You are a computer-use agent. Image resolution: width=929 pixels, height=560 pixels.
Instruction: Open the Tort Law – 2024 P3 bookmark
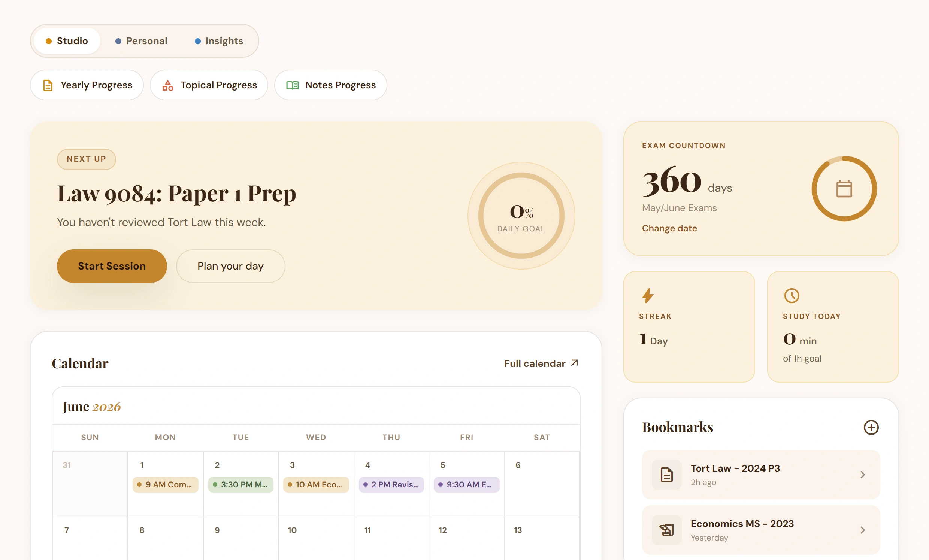(x=761, y=475)
